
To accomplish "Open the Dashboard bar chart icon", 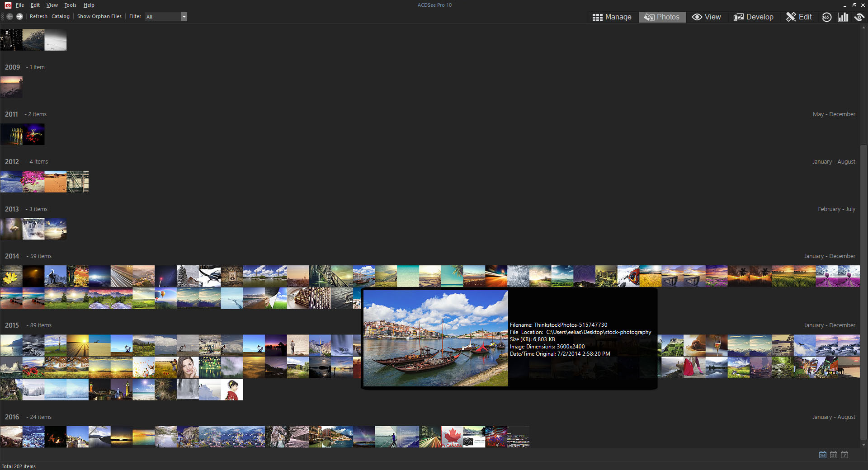I will [843, 17].
